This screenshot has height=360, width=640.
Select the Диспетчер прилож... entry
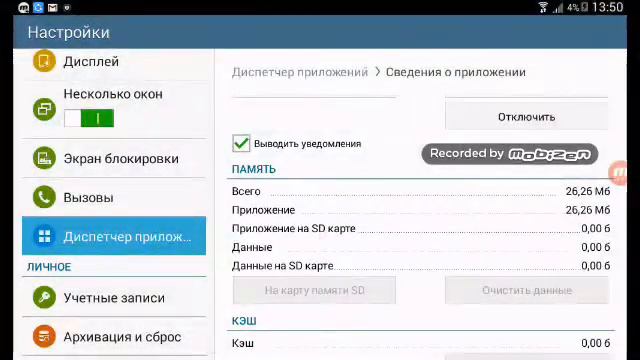point(114,236)
